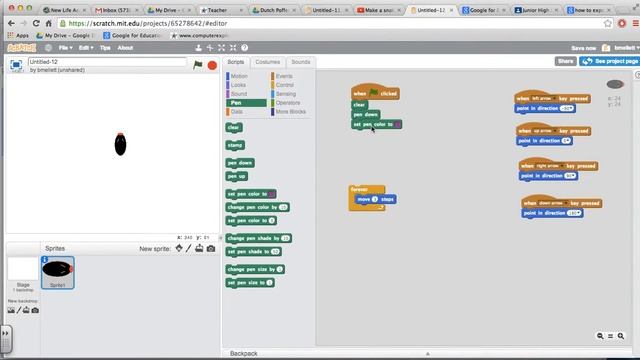Open the language globe menu

click(x=48, y=48)
